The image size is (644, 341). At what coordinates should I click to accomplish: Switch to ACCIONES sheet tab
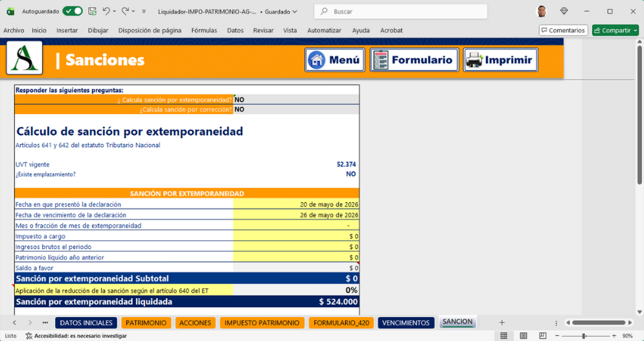195,323
